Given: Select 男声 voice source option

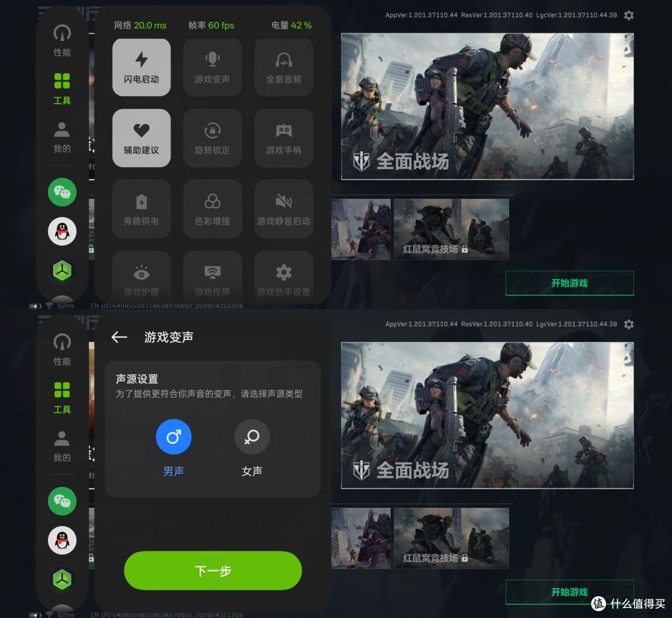Looking at the screenshot, I should 174,448.
